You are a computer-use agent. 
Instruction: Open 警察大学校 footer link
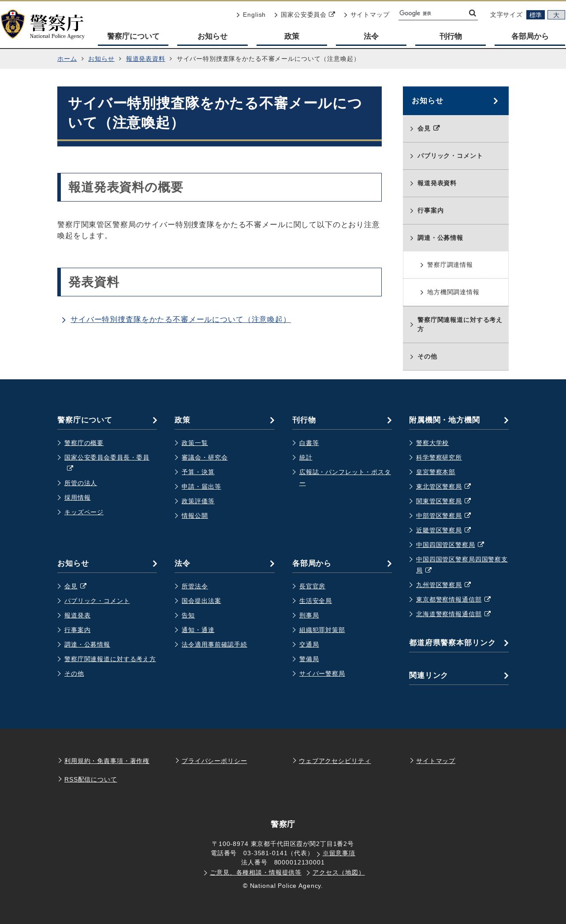coord(432,443)
